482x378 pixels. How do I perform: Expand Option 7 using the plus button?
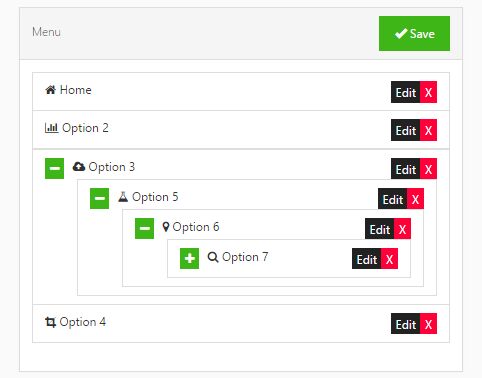coord(189,258)
